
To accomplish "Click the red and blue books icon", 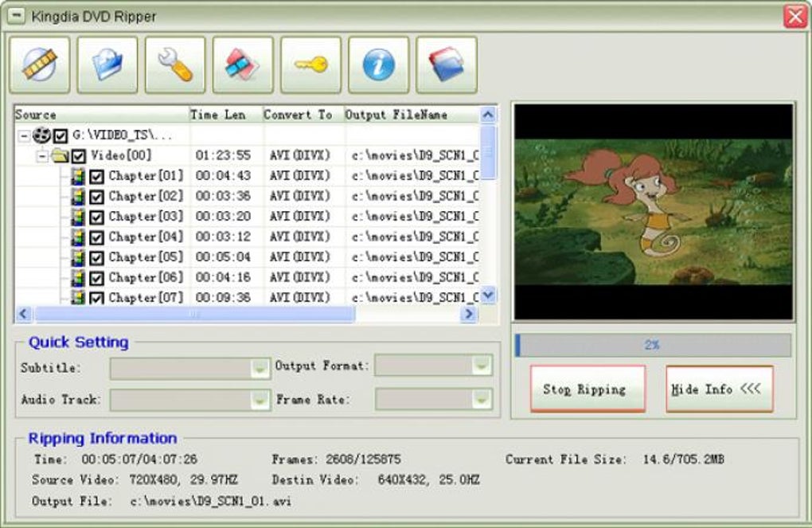I will pyautogui.click(x=447, y=65).
